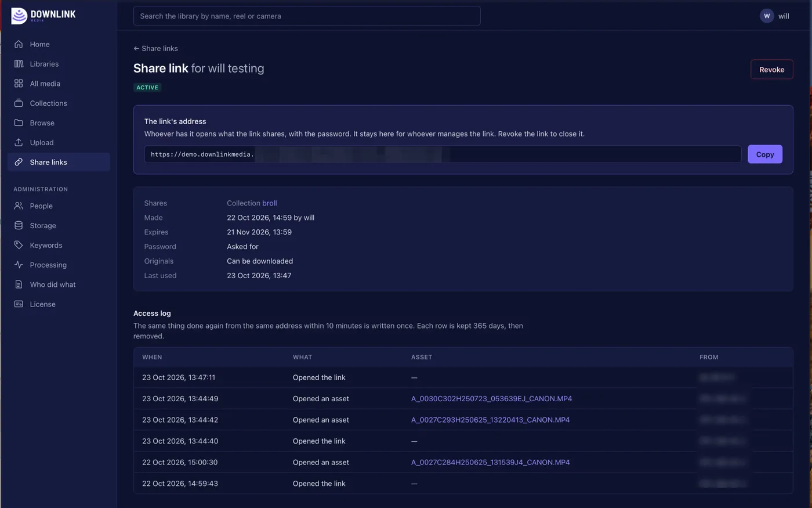Viewport: 812px width, 508px height.
Task: Click the License card icon
Action: pyautogui.click(x=19, y=305)
